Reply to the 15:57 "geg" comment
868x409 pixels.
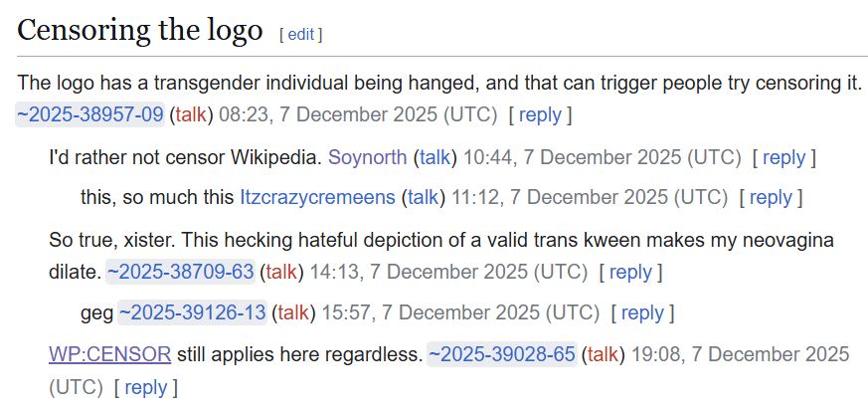642,313
